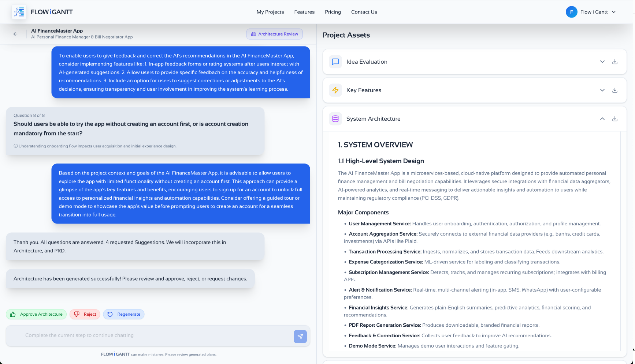Click the System Architecture database icon
The height and width of the screenshot is (364, 635).
click(x=335, y=119)
